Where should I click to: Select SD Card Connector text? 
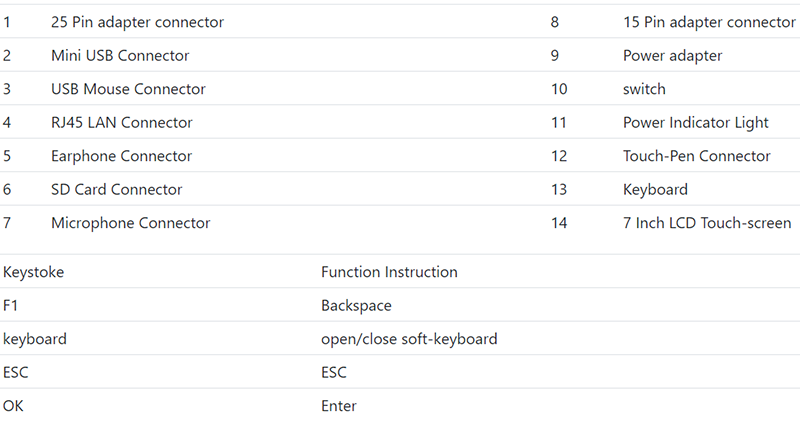coord(116,189)
